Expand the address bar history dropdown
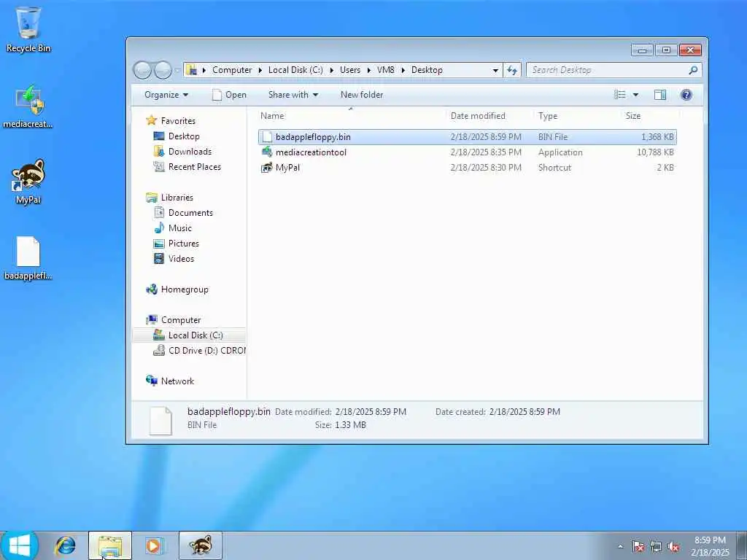This screenshot has height=560, width=747. [x=495, y=71]
